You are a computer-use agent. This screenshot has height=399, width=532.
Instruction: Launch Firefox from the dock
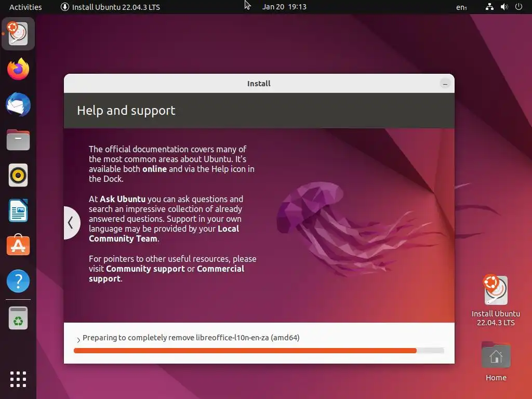coord(18,69)
